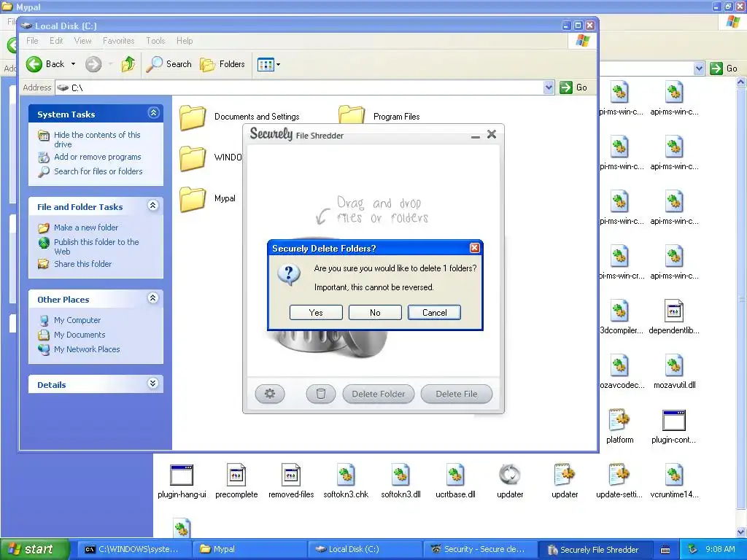Open File Shredder settings gear
Viewport: 747px width, 560px height.
point(270,394)
